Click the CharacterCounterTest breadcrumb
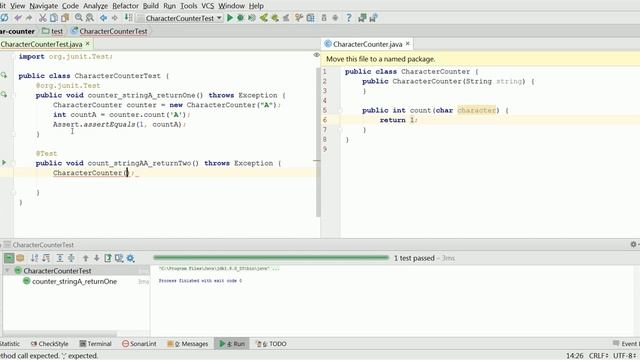Image resolution: width=640 pixels, height=360 pixels. 109,31
